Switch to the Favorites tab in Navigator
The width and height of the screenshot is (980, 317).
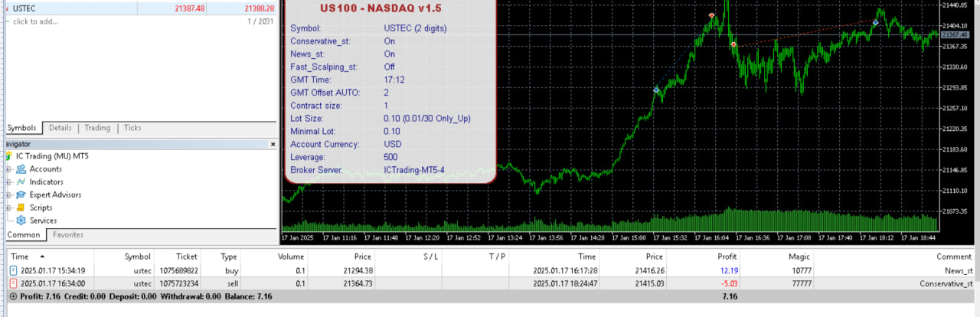tap(68, 235)
